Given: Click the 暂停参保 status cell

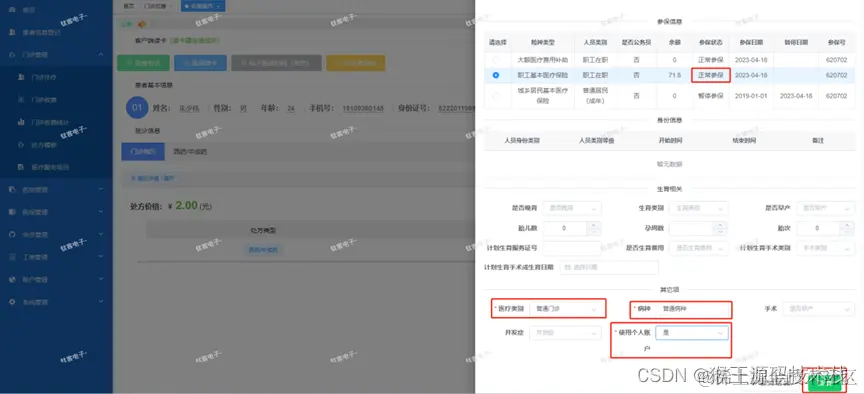Looking at the screenshot, I should [710, 95].
